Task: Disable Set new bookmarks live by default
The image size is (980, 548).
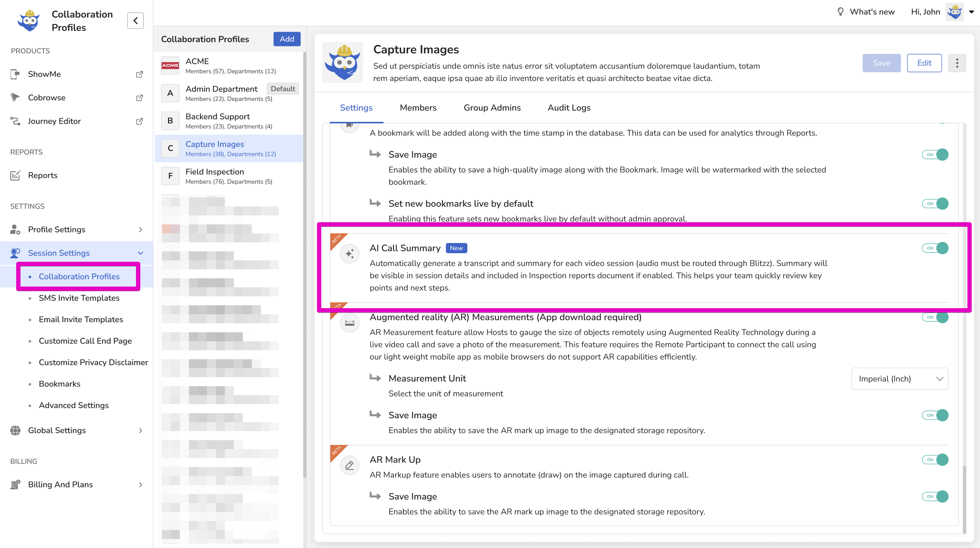Action: point(935,204)
